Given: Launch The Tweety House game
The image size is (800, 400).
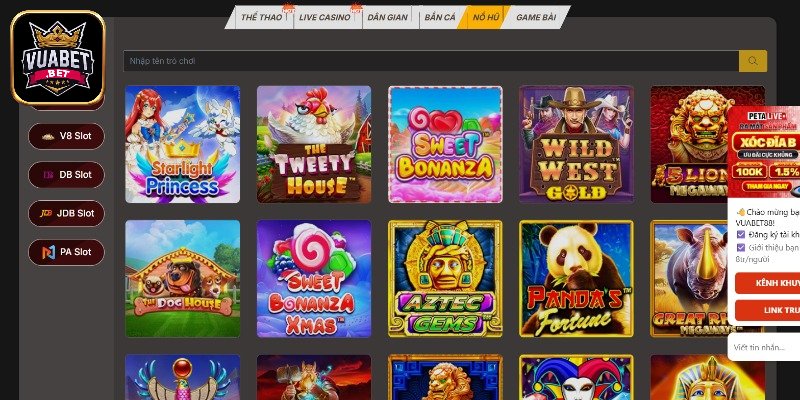Looking at the screenshot, I should pos(314,144).
